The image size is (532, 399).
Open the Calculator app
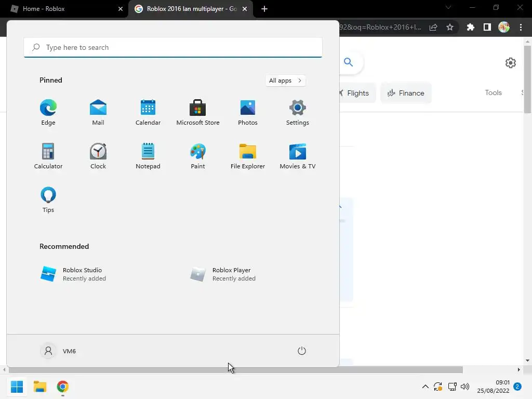(48, 156)
